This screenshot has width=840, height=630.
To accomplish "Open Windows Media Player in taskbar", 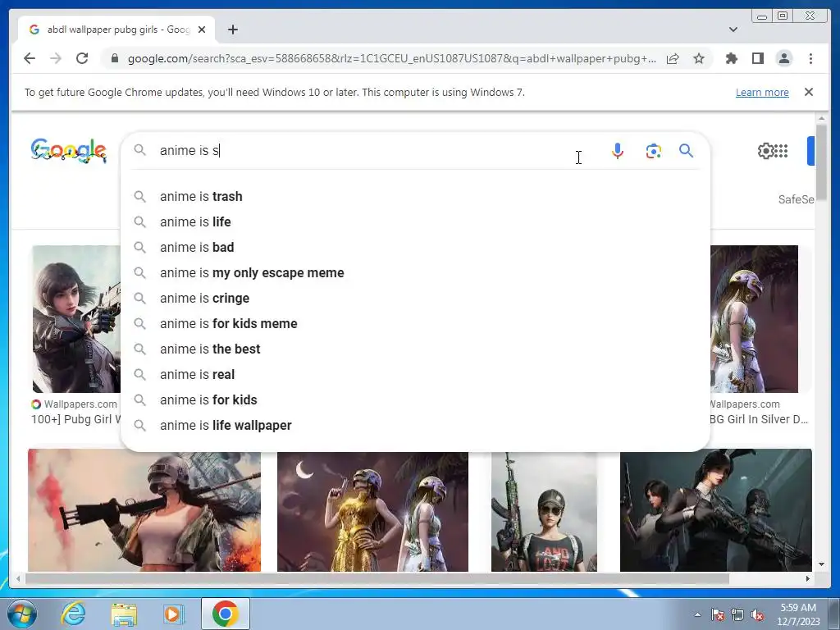I will [x=173, y=614].
